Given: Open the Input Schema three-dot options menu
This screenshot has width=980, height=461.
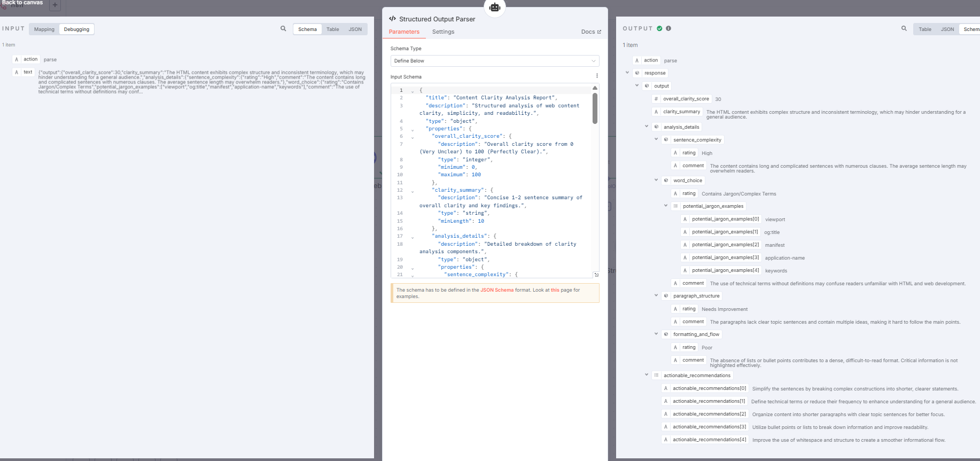Looking at the screenshot, I should pos(597,76).
